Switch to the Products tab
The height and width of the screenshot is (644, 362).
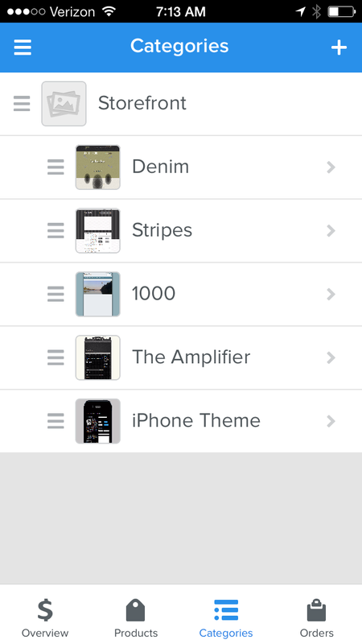[x=136, y=617]
